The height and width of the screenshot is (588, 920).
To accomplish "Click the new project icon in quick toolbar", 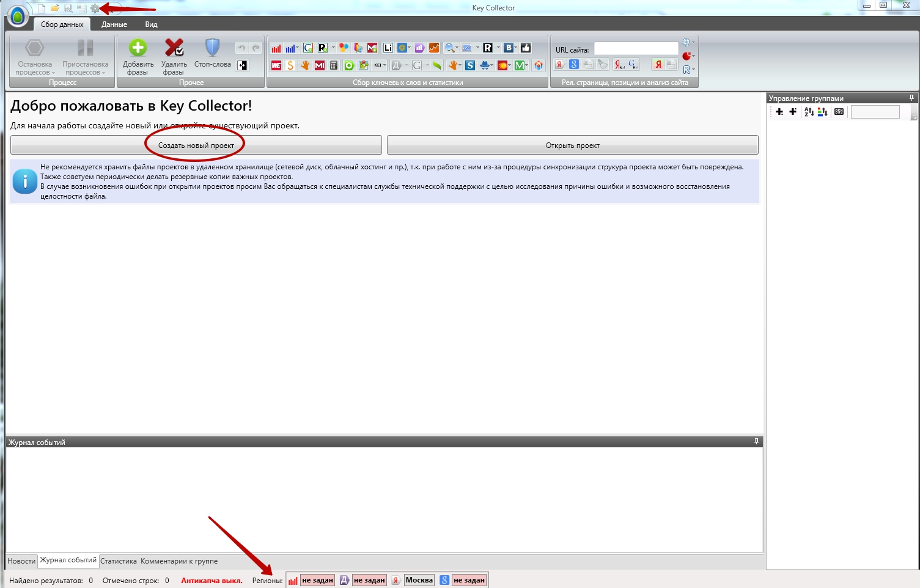I will tap(42, 9).
